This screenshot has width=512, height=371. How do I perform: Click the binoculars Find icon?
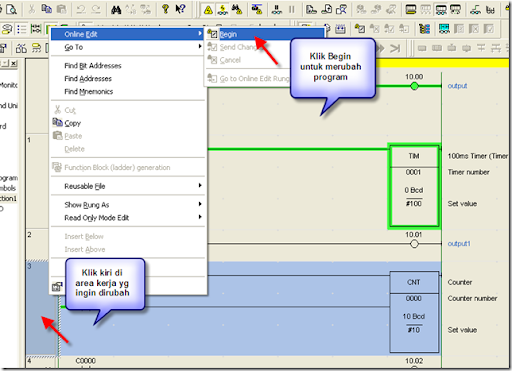tap(116, 10)
